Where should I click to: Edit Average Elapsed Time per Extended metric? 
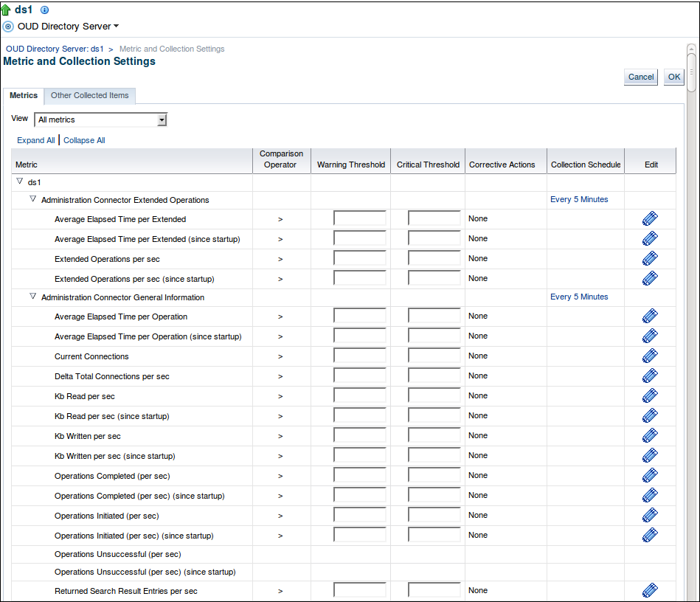650,218
